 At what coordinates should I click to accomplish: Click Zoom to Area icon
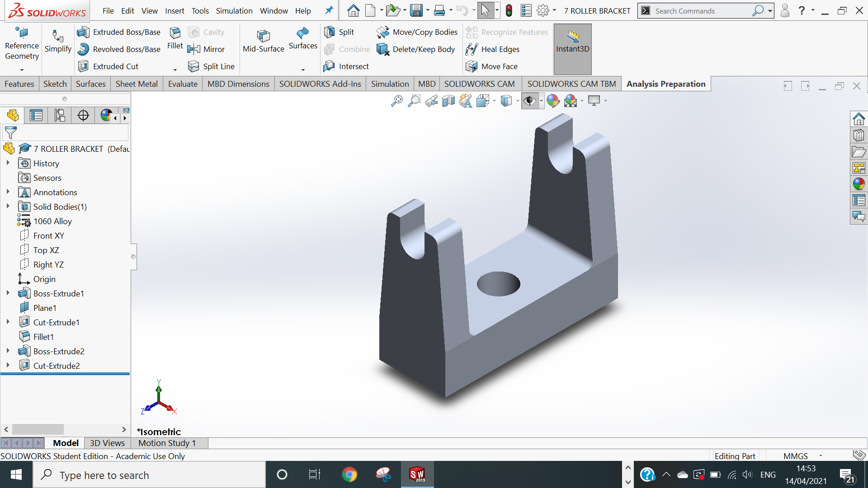coord(414,101)
